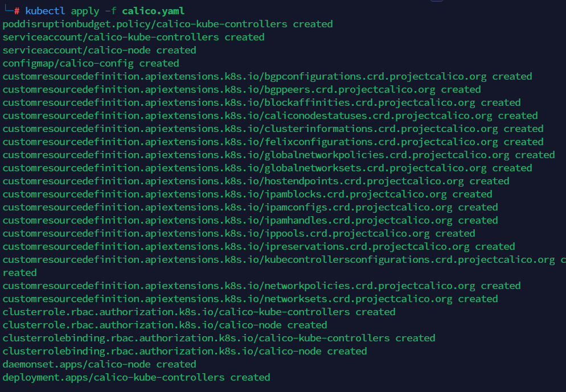
Task: Click the blockaffinities CRD output line
Action: click(x=261, y=102)
